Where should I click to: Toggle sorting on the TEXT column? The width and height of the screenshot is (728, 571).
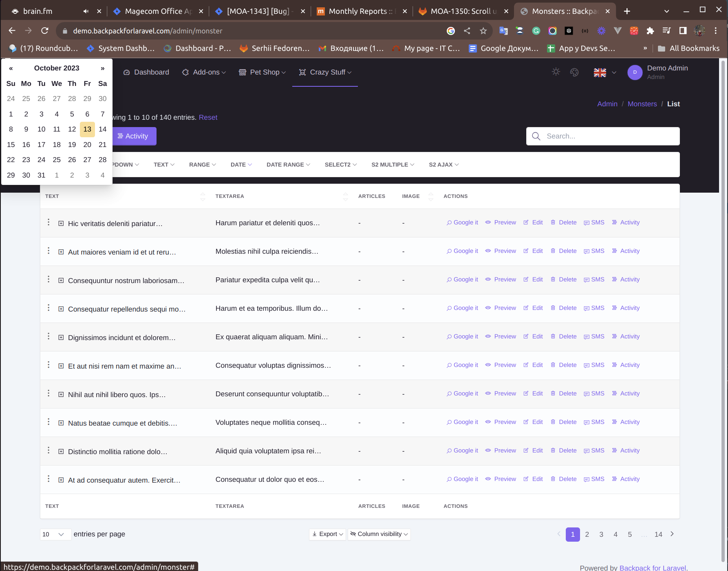coord(203,196)
